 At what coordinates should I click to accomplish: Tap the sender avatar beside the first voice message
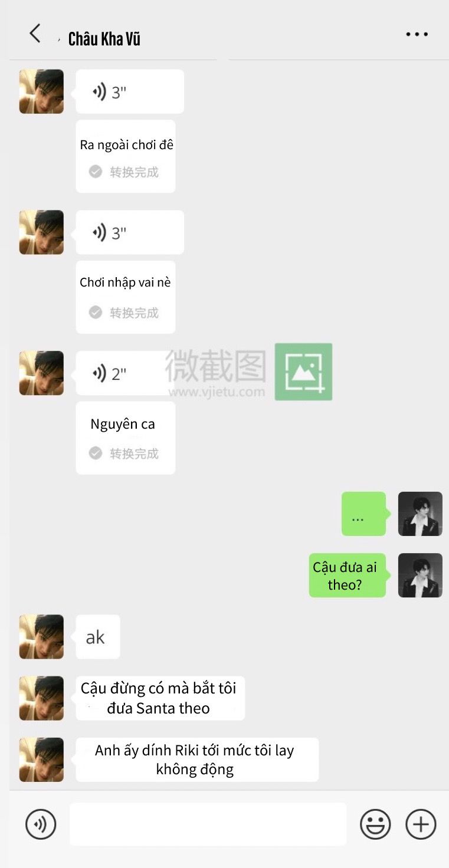pos(41,92)
